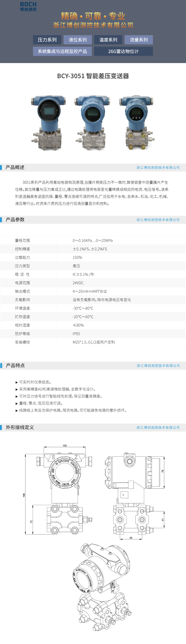186x644 pixels.
Task: Click the 贮存温度 row label
Action: (x=23, y=317)
